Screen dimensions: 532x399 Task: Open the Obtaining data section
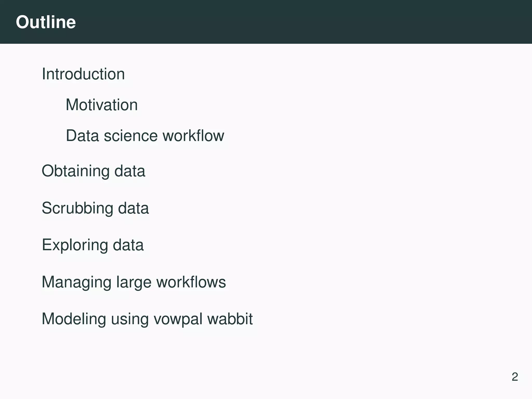pyautogui.click(x=93, y=171)
